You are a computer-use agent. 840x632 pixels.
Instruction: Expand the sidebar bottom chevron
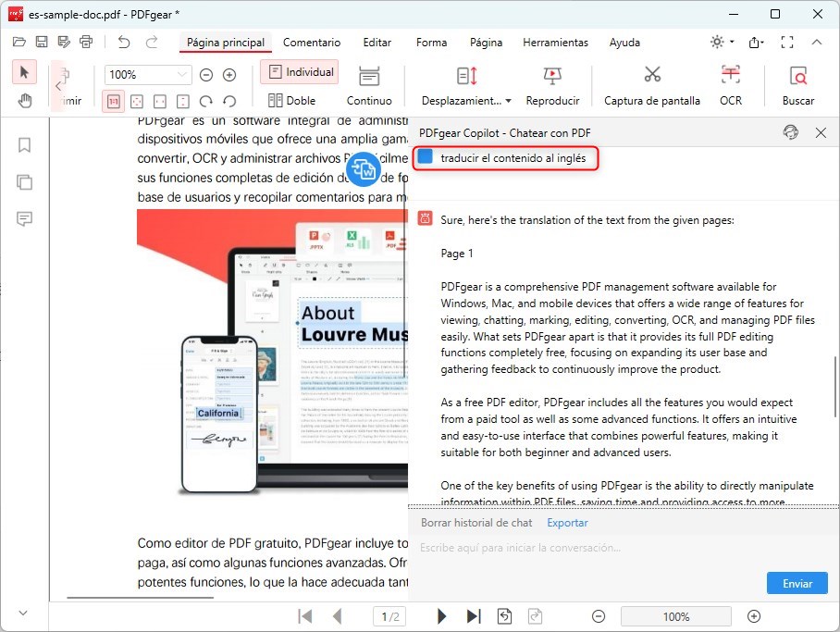pos(23,613)
